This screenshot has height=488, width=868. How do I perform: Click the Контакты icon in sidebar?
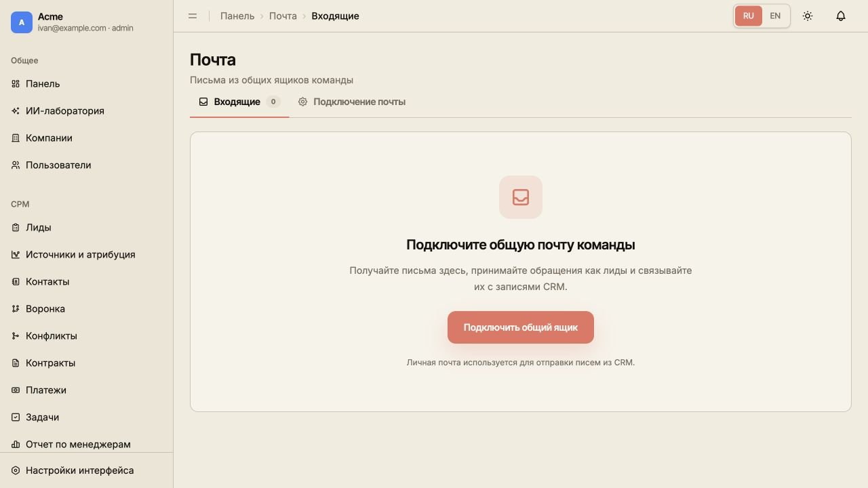16,282
